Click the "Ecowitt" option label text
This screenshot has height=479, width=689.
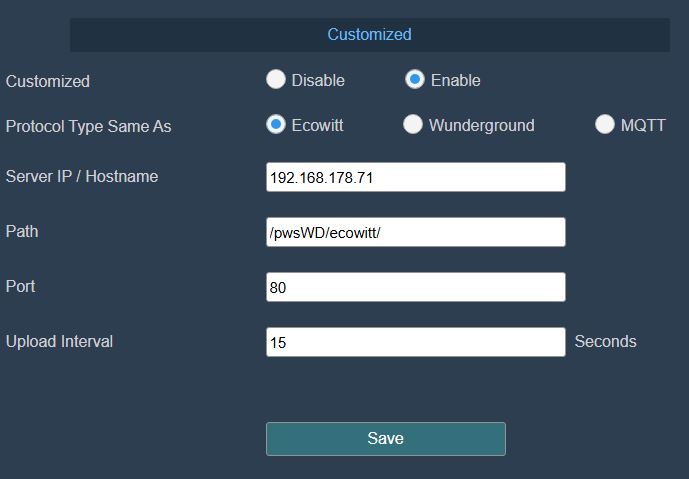click(x=317, y=125)
